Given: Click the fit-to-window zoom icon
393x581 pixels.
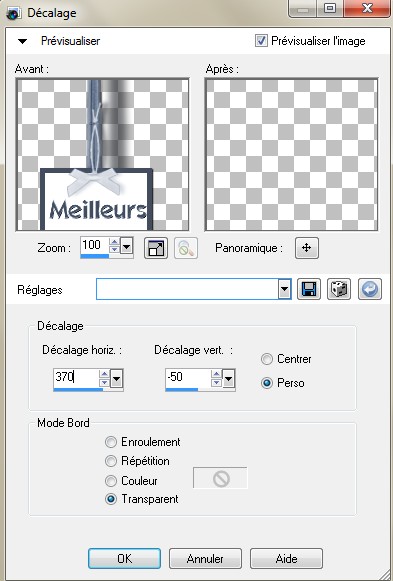Looking at the screenshot, I should click(156, 248).
